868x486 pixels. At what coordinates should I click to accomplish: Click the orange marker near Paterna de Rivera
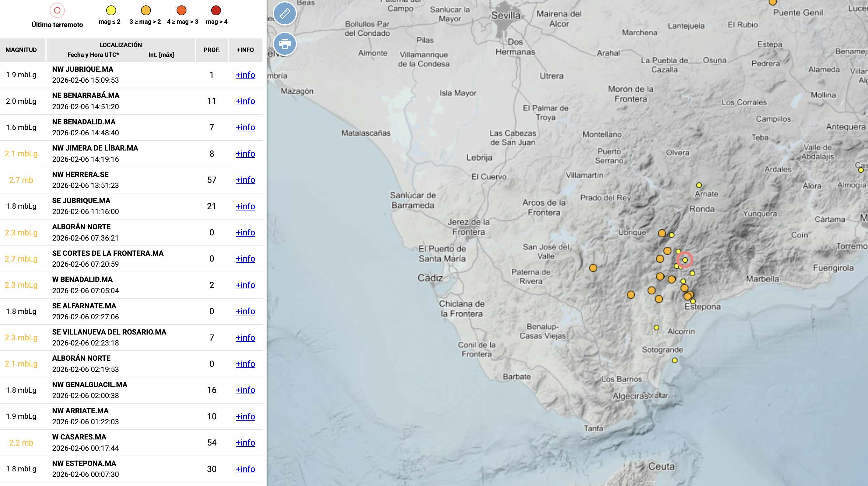[x=593, y=268]
